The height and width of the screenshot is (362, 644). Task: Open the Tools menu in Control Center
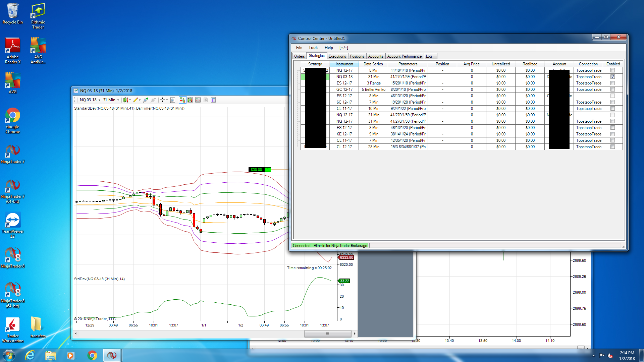(313, 48)
